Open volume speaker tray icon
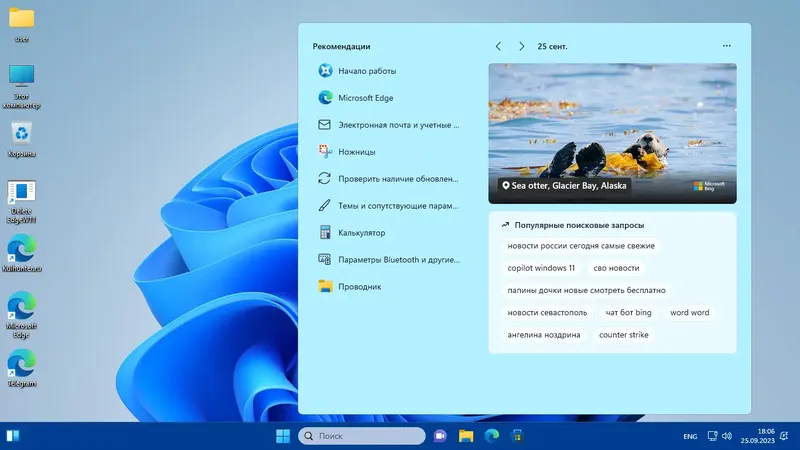 [x=727, y=436]
